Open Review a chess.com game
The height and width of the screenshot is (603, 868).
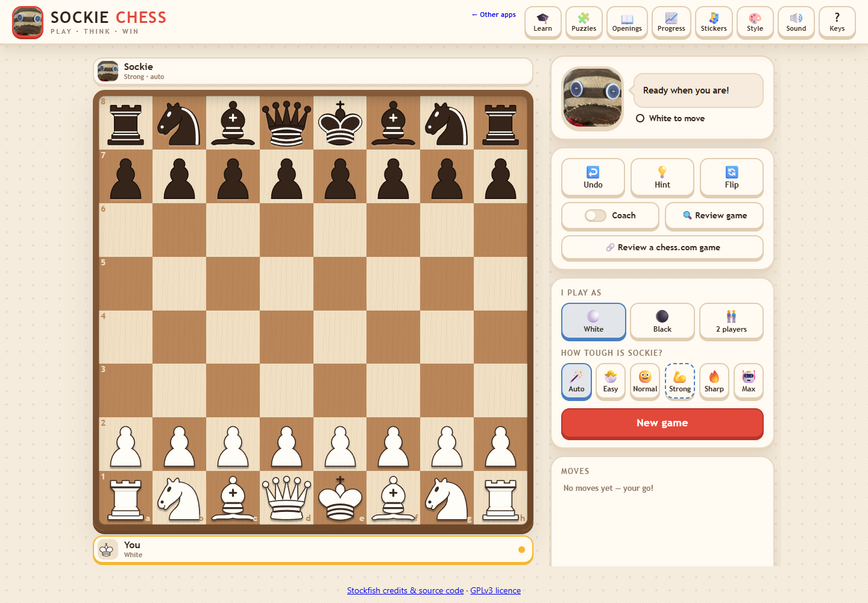click(x=662, y=248)
